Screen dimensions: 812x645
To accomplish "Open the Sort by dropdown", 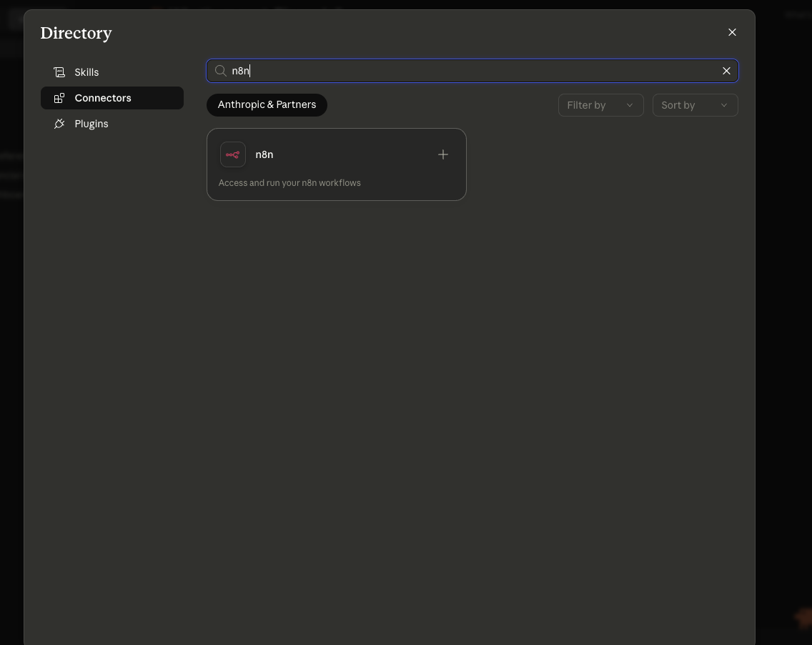I will coord(695,105).
